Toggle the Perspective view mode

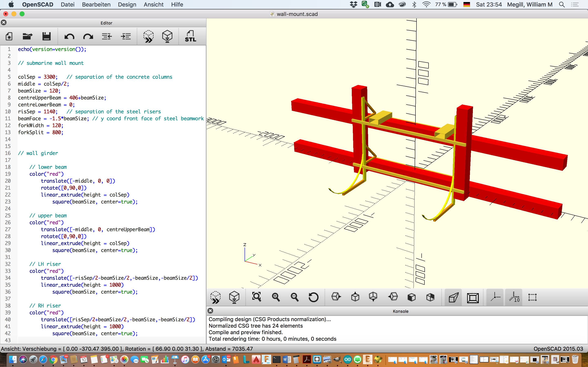453,297
